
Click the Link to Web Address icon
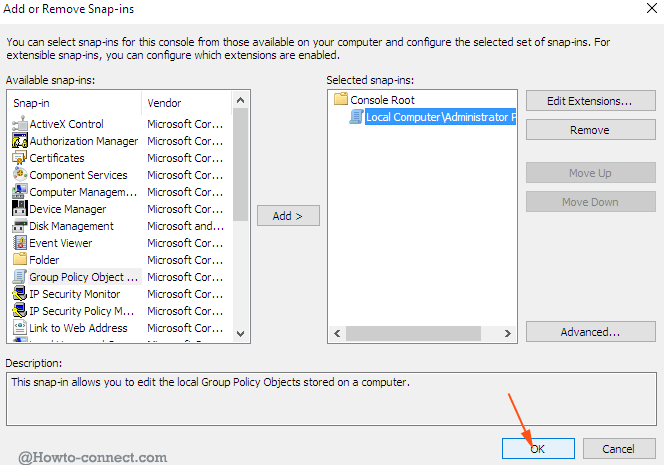pyautogui.click(x=19, y=328)
